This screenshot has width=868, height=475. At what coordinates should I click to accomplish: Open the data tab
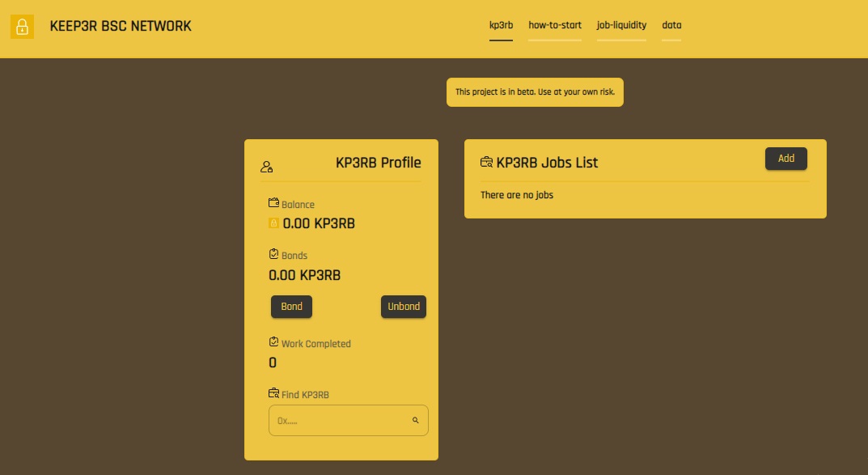671,25
